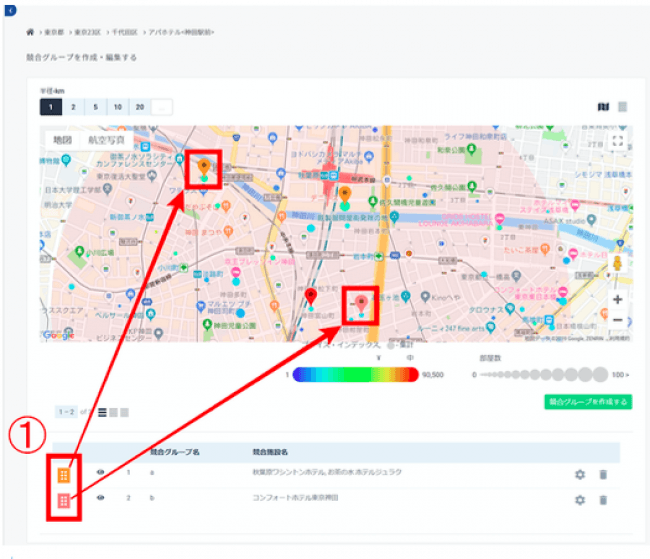Delete group b with trash icon
The width and height of the screenshot is (650, 559).
(603, 500)
